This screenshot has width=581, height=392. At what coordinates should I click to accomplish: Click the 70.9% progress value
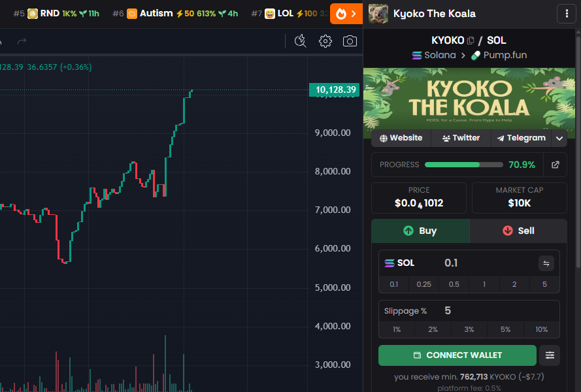click(x=522, y=165)
